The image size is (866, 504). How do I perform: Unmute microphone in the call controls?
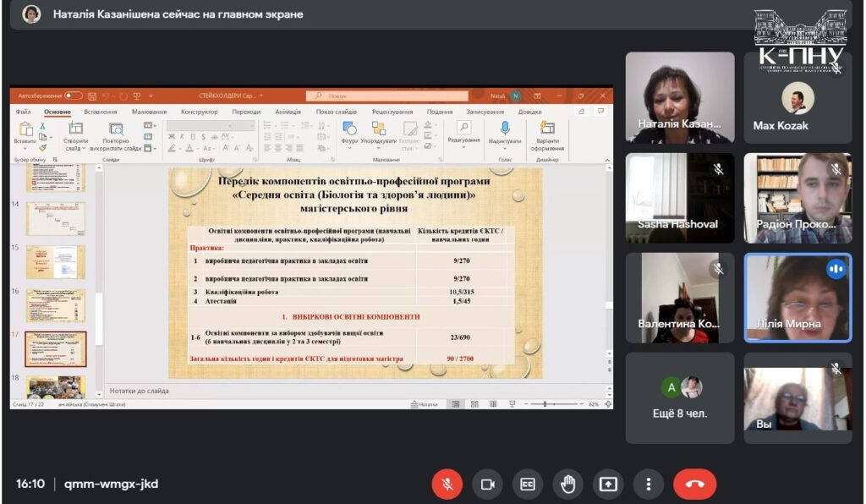447,485
